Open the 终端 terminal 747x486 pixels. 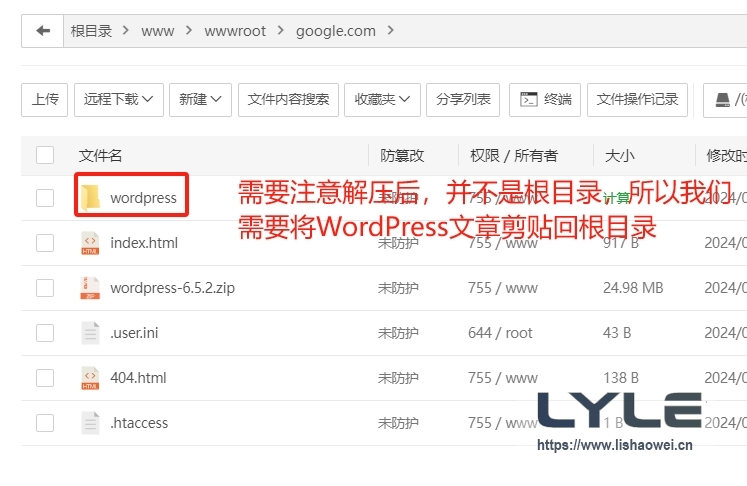(545, 100)
